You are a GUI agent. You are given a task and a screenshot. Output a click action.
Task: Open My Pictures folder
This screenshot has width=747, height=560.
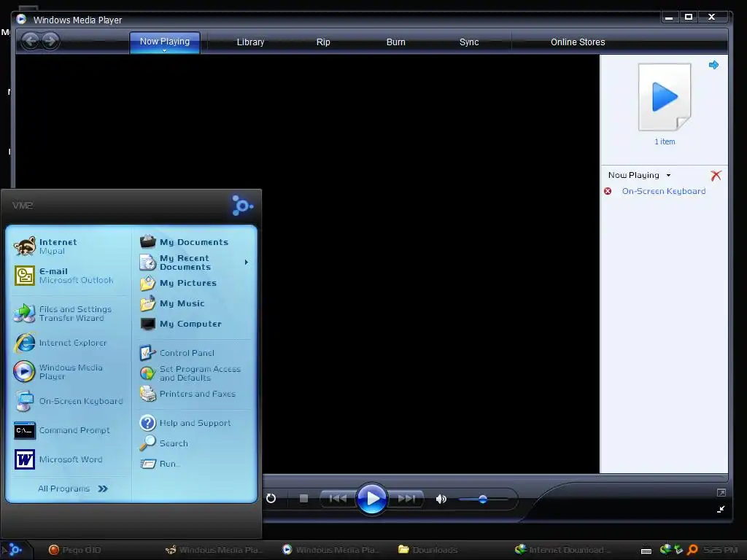coord(194,283)
